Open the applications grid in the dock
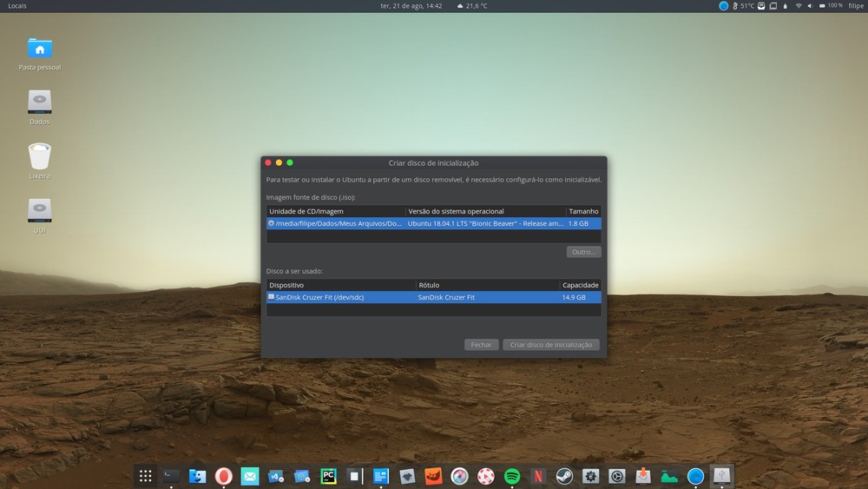The width and height of the screenshot is (868, 489). (x=145, y=476)
